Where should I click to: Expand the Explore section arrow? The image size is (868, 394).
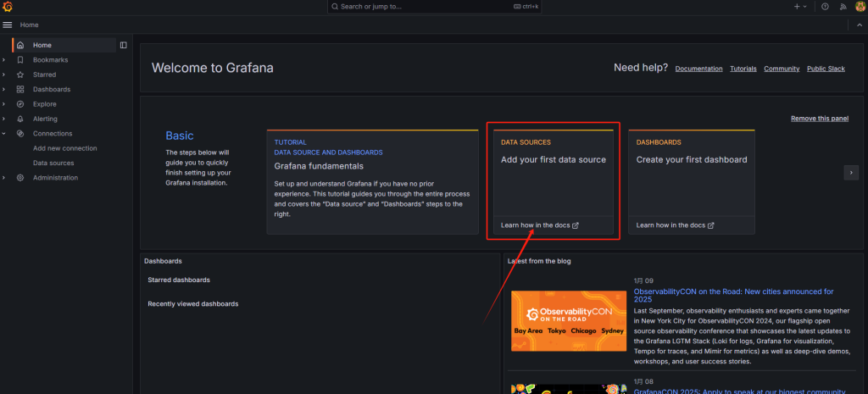click(4, 104)
